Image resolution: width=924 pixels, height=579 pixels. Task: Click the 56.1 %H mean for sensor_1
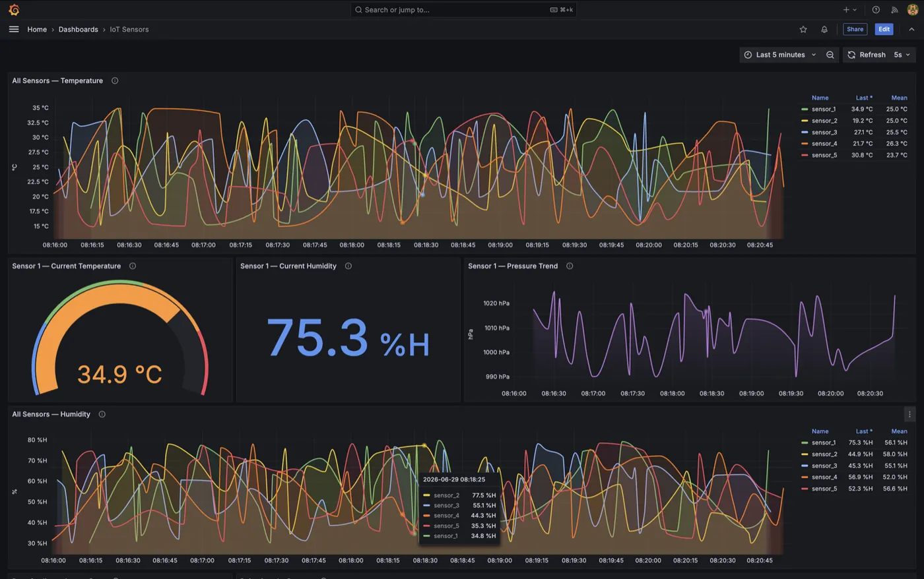(x=896, y=442)
